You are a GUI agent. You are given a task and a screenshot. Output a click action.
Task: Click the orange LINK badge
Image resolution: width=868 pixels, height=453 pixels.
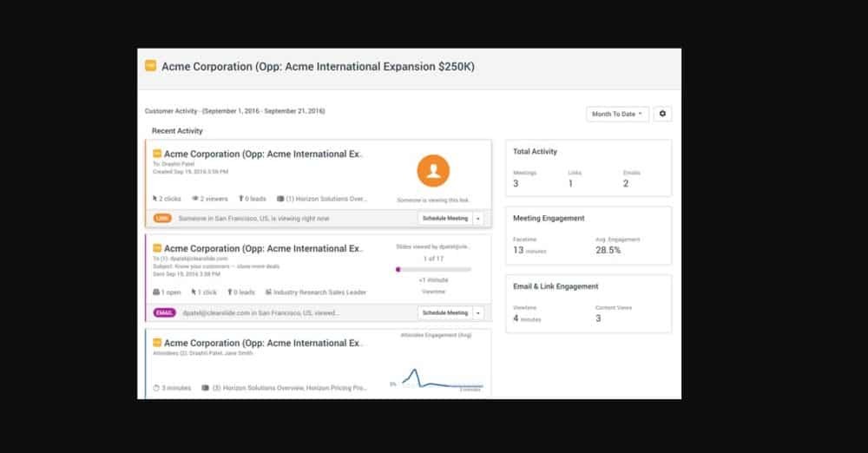point(162,219)
